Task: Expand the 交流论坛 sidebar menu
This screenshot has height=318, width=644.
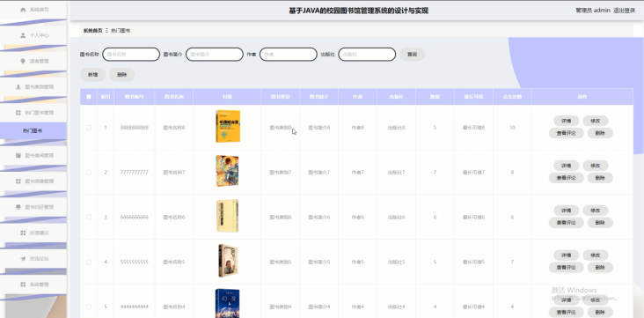Action: 33,259
